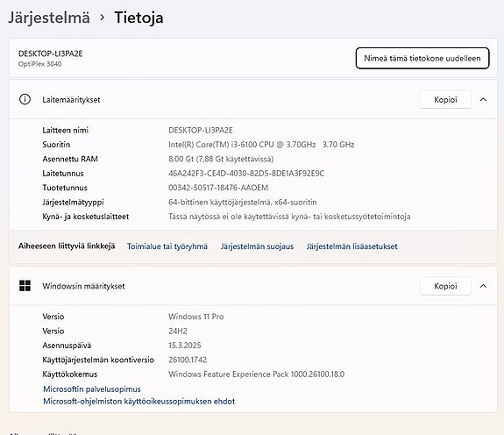Select the Suoritin processor value text
The height and width of the screenshot is (435, 504).
click(261, 145)
